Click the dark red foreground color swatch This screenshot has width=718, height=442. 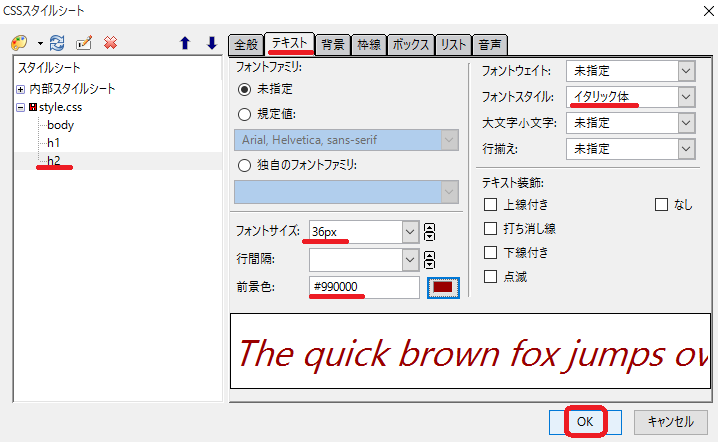442,288
